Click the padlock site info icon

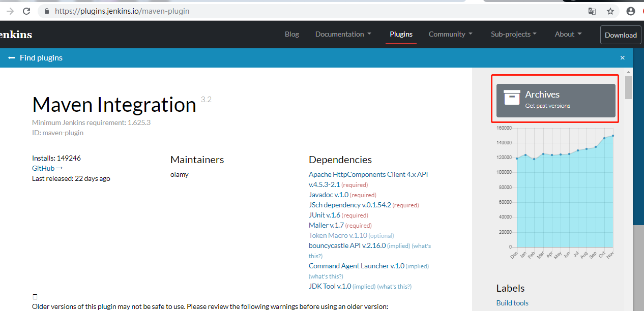click(x=47, y=11)
